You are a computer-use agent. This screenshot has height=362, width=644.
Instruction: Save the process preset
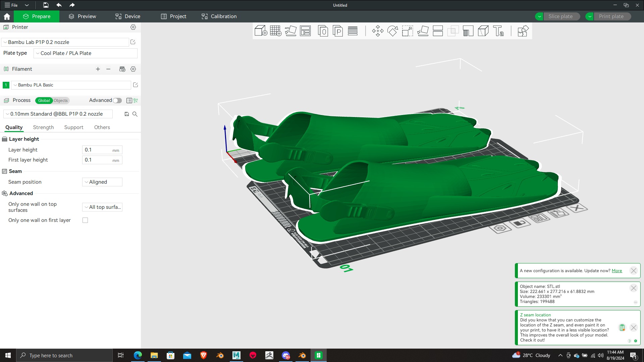coord(127,114)
